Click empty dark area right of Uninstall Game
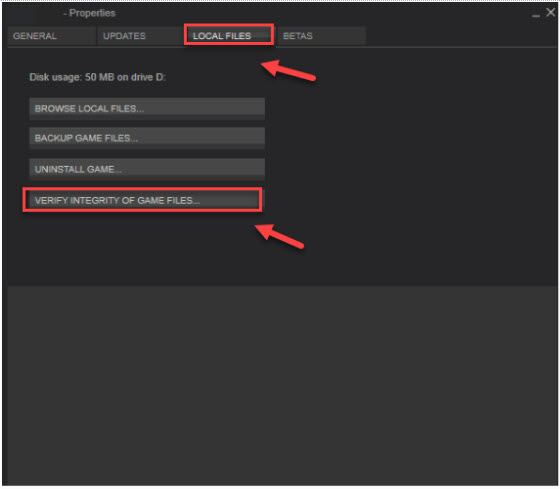This screenshot has width=560, height=489. (411, 169)
